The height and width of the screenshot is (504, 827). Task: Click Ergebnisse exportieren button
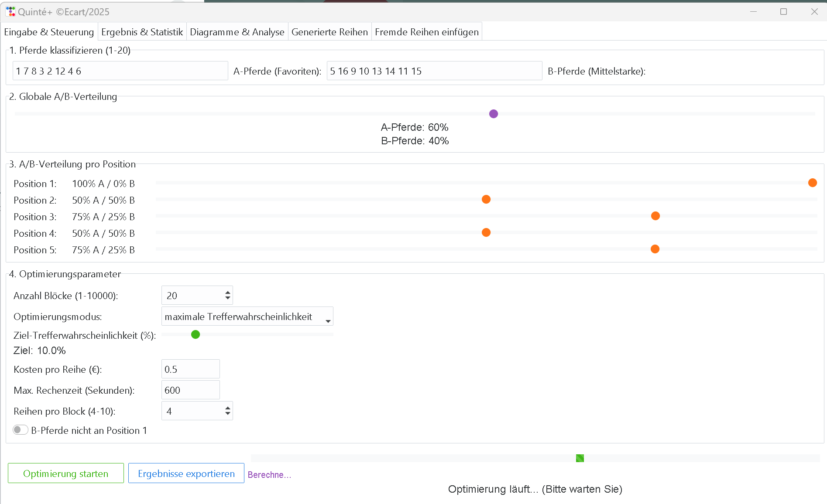coord(186,473)
